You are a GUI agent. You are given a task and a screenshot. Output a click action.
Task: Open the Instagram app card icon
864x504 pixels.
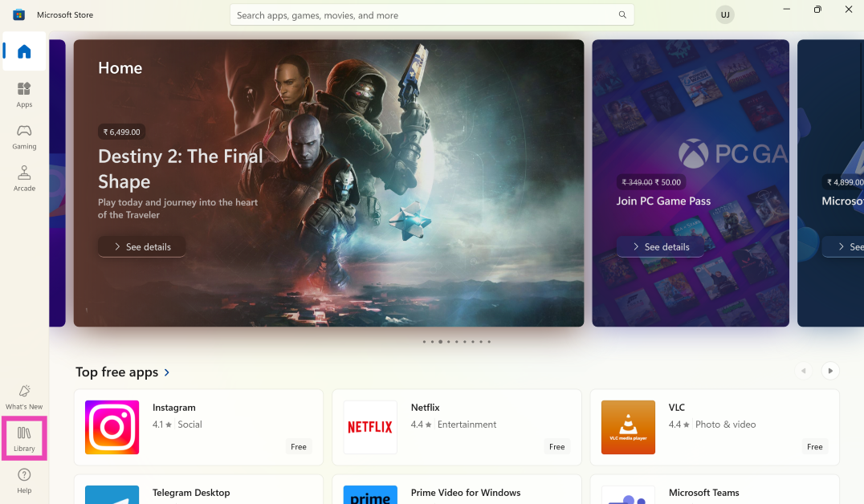(x=112, y=427)
